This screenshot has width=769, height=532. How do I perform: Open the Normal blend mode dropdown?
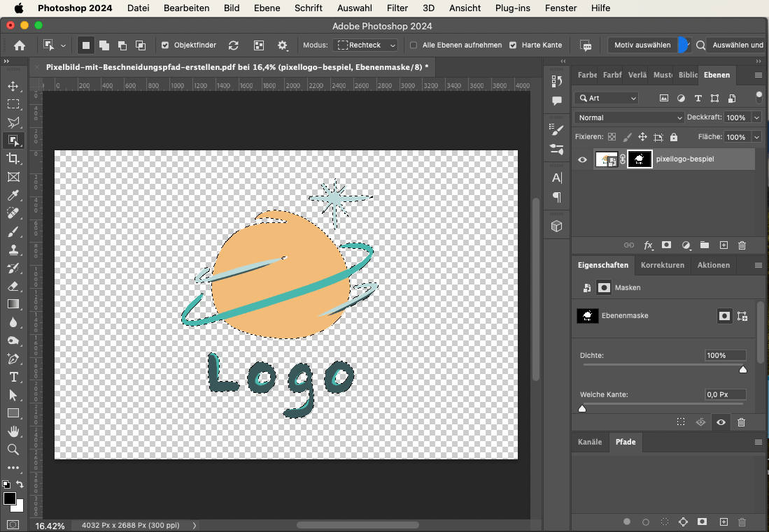[628, 117]
